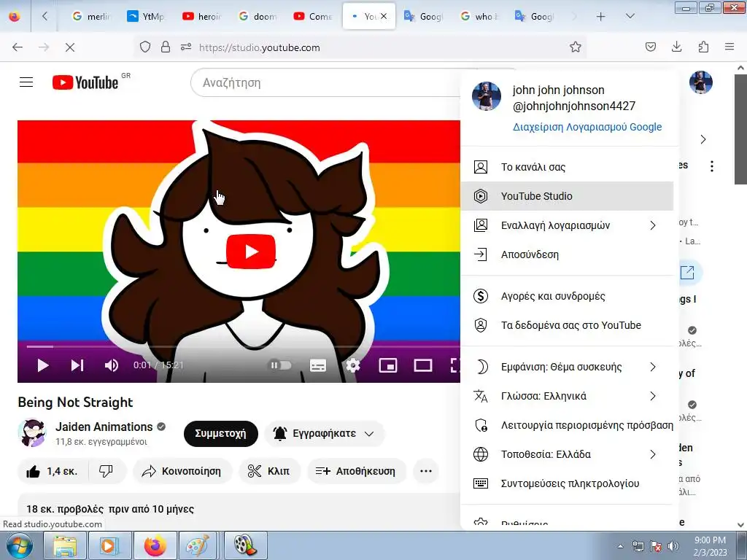Click the taskbar volume speaker icon

pos(673,546)
